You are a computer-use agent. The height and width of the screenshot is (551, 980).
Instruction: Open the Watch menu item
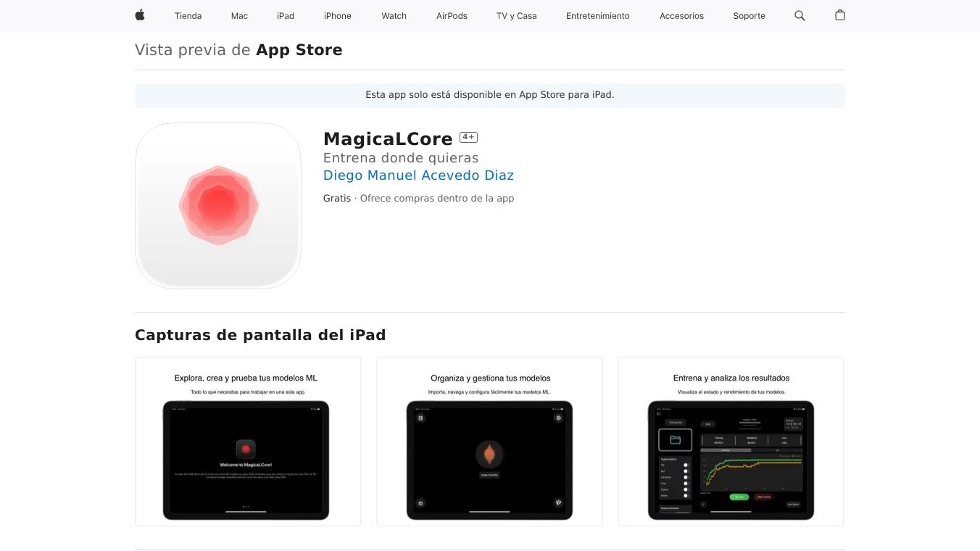point(394,16)
